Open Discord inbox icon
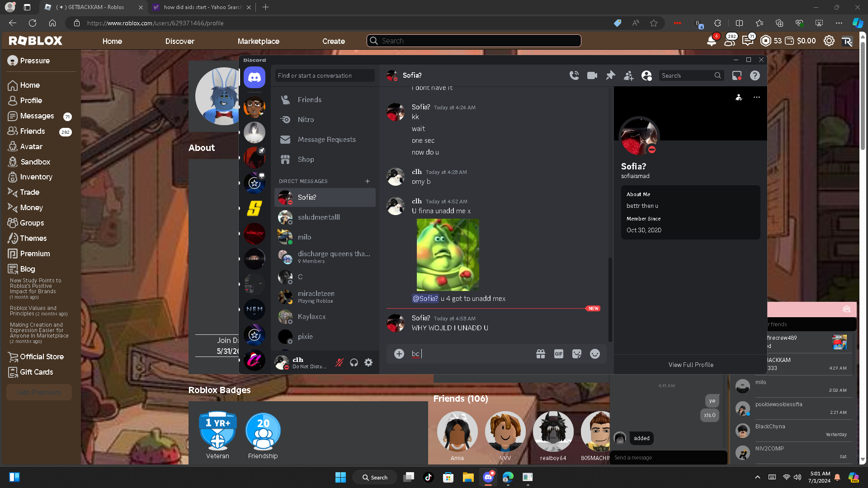 click(x=737, y=75)
